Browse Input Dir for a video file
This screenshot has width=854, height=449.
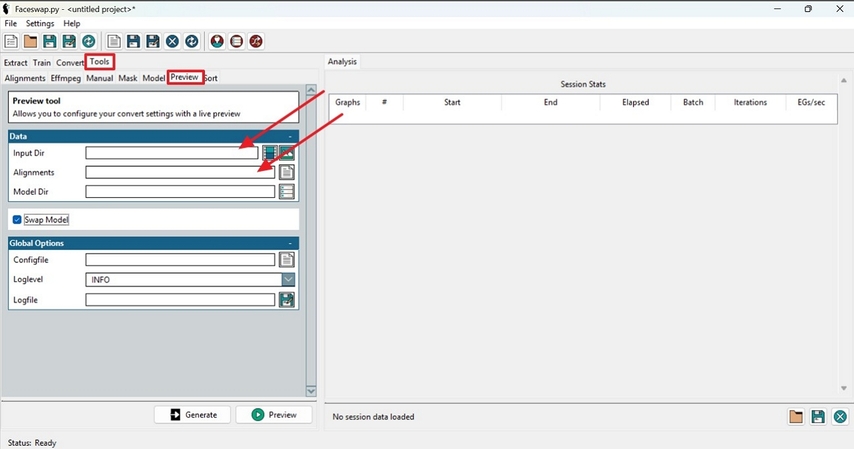(270, 153)
